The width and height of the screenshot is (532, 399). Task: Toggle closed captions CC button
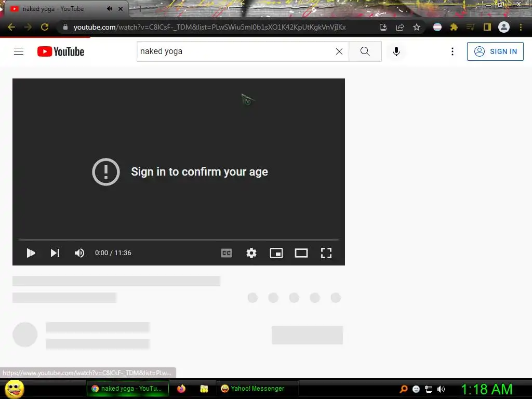(227, 253)
